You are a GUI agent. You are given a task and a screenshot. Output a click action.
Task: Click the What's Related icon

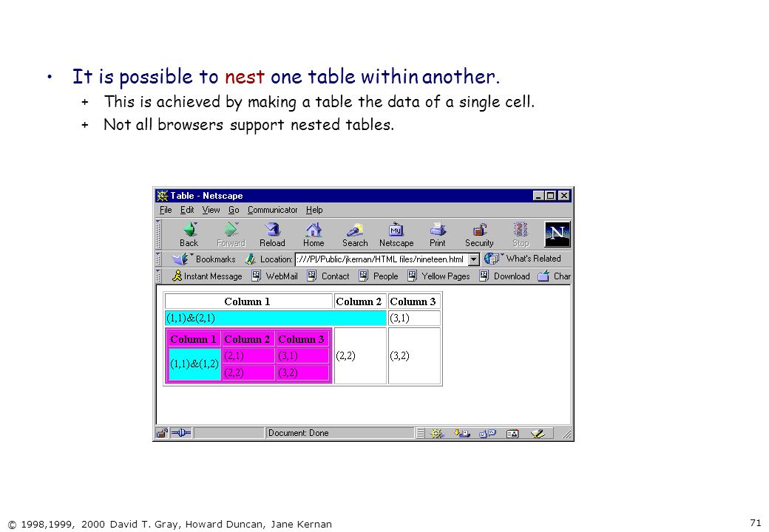pos(492,258)
